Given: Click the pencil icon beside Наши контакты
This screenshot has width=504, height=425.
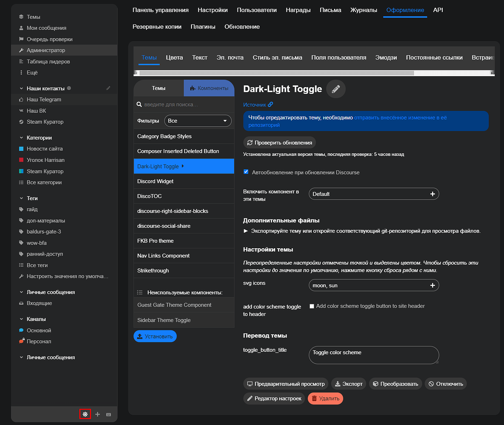Looking at the screenshot, I should click(x=108, y=88).
